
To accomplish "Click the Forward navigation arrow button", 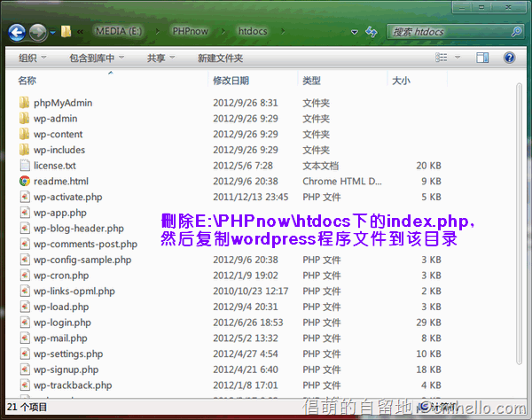I will click(x=37, y=33).
